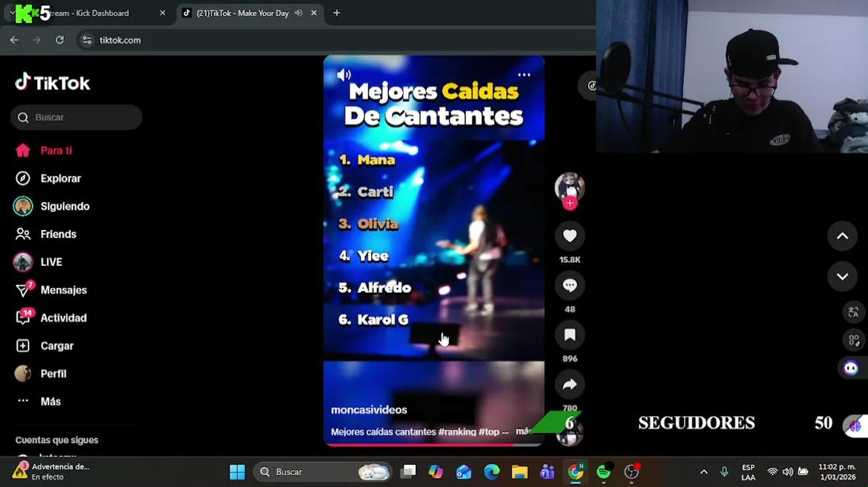Click the taskbar Buscar search box
868x487 pixels.
click(x=324, y=471)
